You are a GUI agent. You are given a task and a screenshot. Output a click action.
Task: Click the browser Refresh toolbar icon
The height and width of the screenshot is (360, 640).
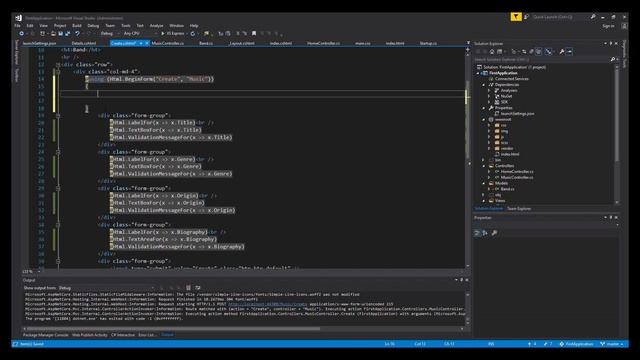click(193, 33)
